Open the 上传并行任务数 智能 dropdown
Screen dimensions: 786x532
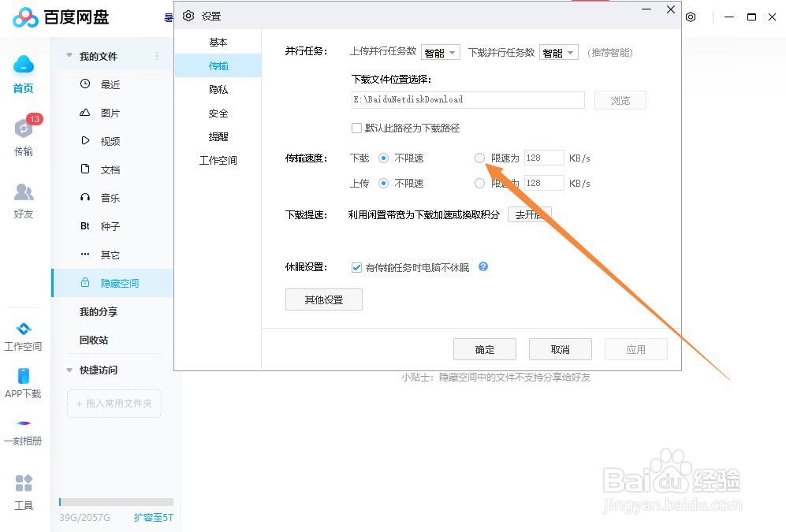[x=441, y=52]
